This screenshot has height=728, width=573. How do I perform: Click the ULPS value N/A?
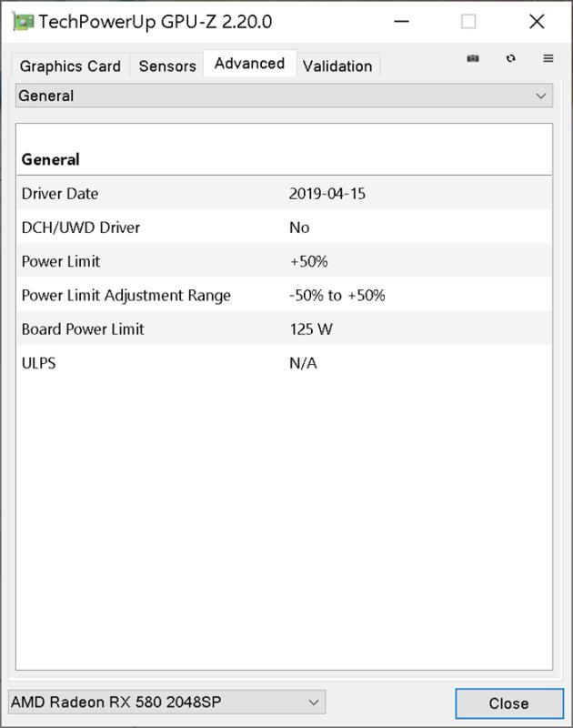click(x=303, y=363)
